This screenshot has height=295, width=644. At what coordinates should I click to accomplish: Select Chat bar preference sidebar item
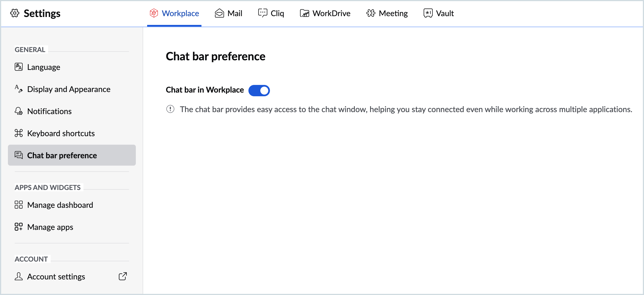(72, 155)
